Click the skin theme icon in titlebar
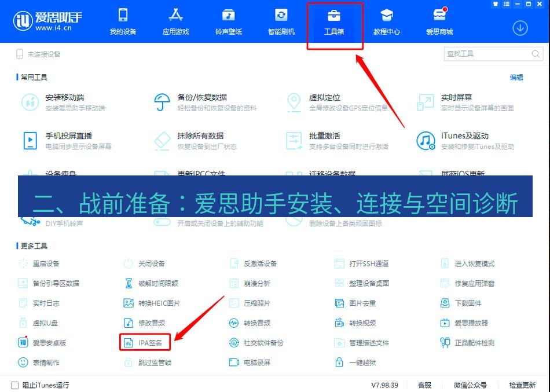This screenshot has height=392, width=550. (495, 4)
